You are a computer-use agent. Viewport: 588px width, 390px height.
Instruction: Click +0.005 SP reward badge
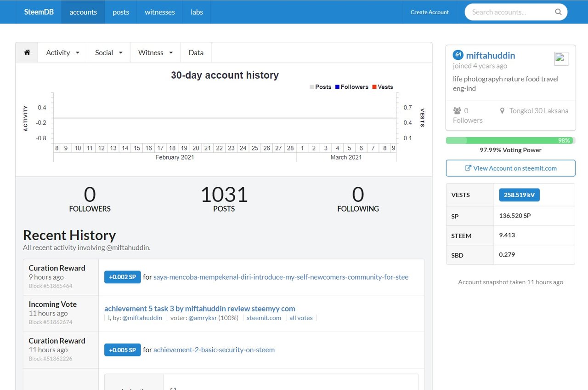123,350
